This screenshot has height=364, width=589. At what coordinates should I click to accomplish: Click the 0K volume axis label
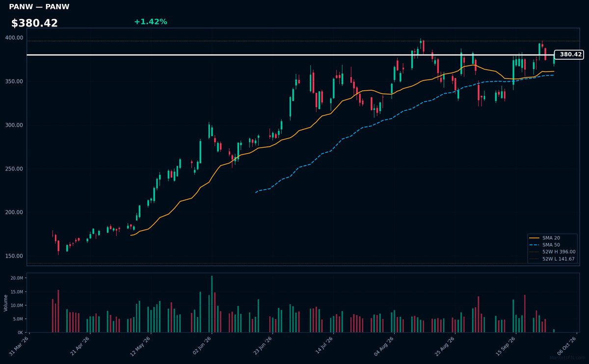click(x=21, y=332)
